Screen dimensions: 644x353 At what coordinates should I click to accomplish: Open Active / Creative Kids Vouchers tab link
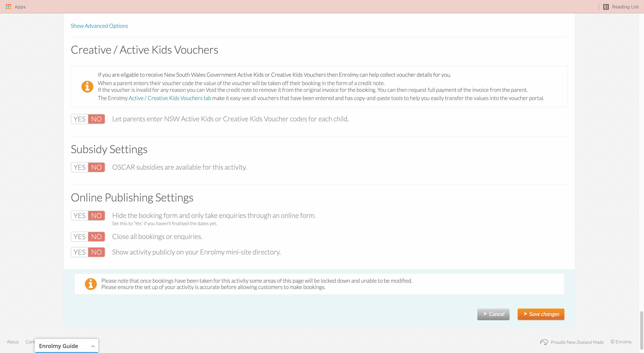click(x=170, y=98)
